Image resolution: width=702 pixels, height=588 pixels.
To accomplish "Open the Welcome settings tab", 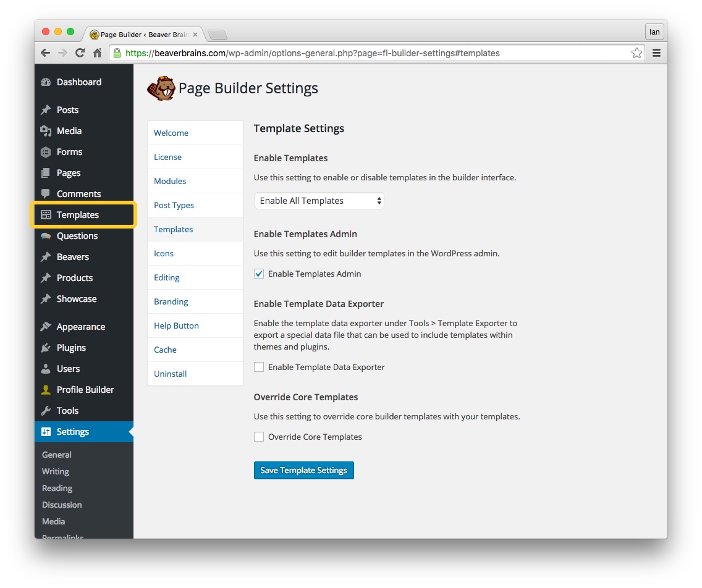I will click(195, 133).
